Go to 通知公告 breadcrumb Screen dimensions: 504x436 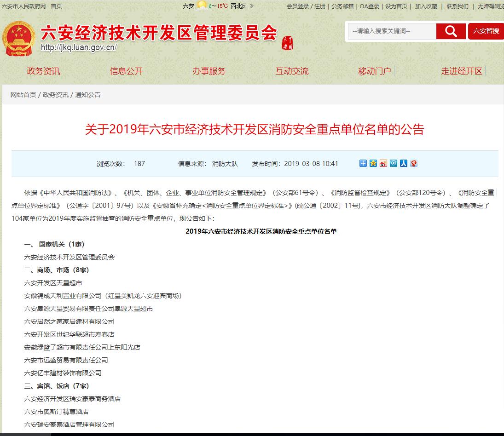click(x=88, y=95)
